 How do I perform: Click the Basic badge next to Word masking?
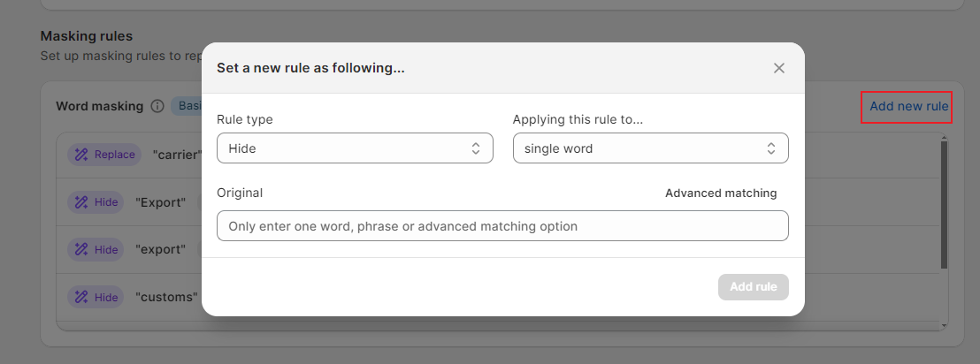(186, 106)
